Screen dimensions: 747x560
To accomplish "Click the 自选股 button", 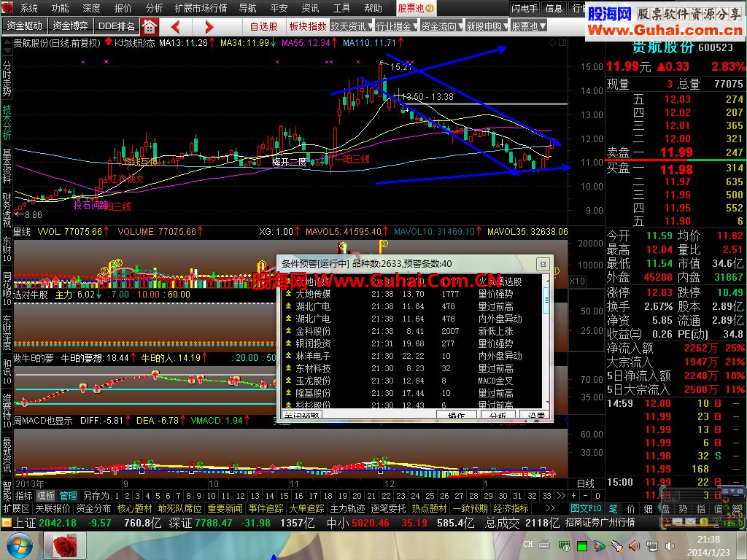I will pos(264,27).
